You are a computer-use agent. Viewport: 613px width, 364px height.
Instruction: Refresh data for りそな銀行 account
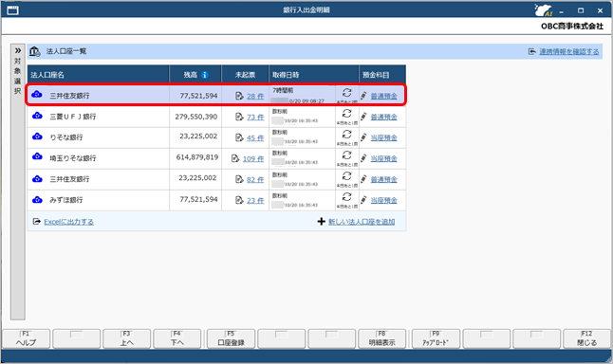(x=346, y=135)
